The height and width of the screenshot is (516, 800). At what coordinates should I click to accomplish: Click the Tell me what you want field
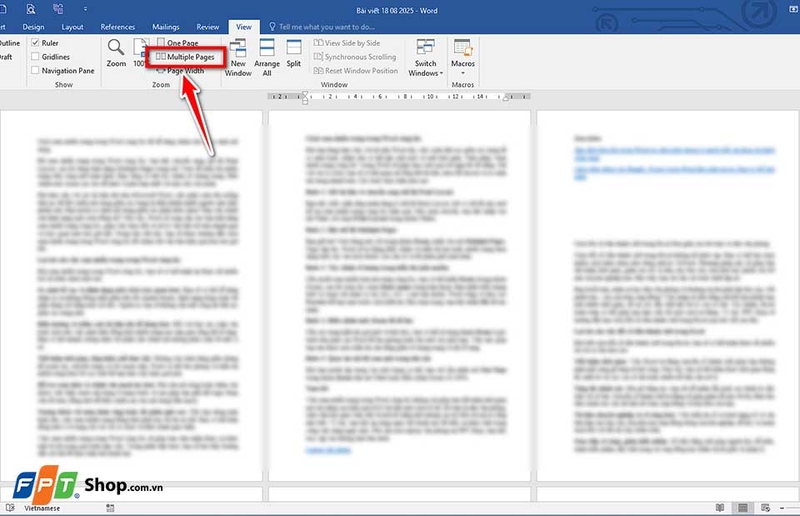tap(326, 27)
